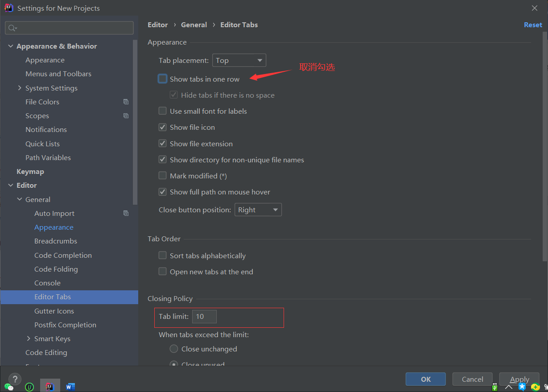Screen dimensions: 548x392
Task: Check Use small font for labels
Action: coord(163,111)
